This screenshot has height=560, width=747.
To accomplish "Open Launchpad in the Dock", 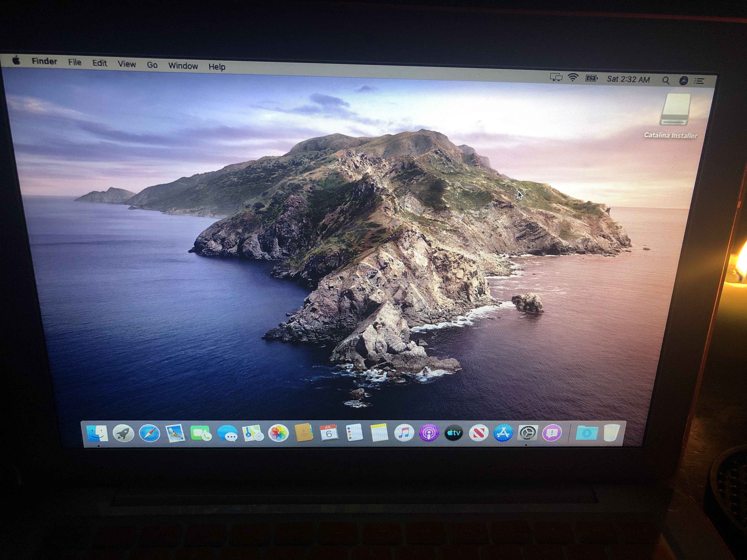I will 123,433.
